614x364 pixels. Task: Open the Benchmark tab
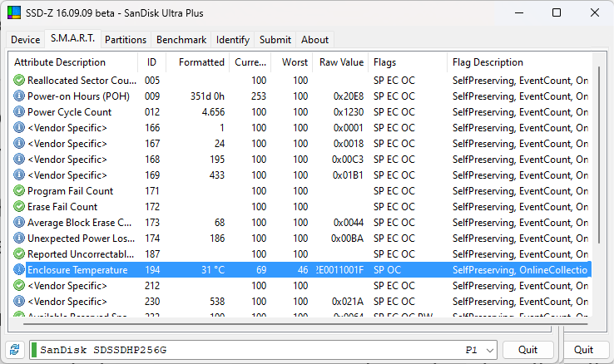181,40
